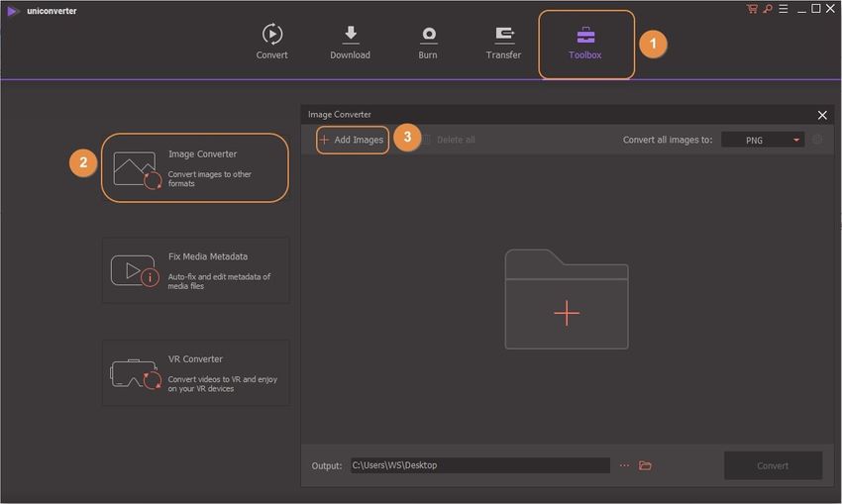The width and height of the screenshot is (842, 504).
Task: Click the Add Images button
Action: (352, 140)
